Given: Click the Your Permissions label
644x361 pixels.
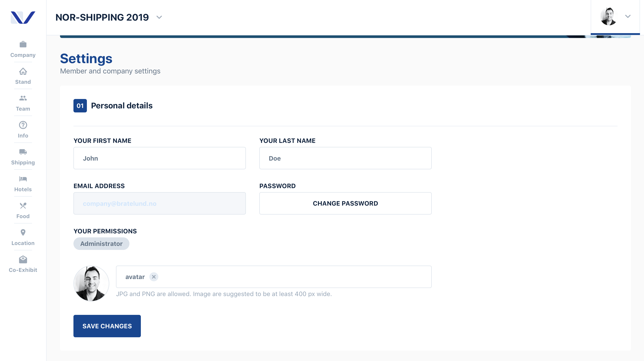Looking at the screenshot, I should click(x=105, y=231).
